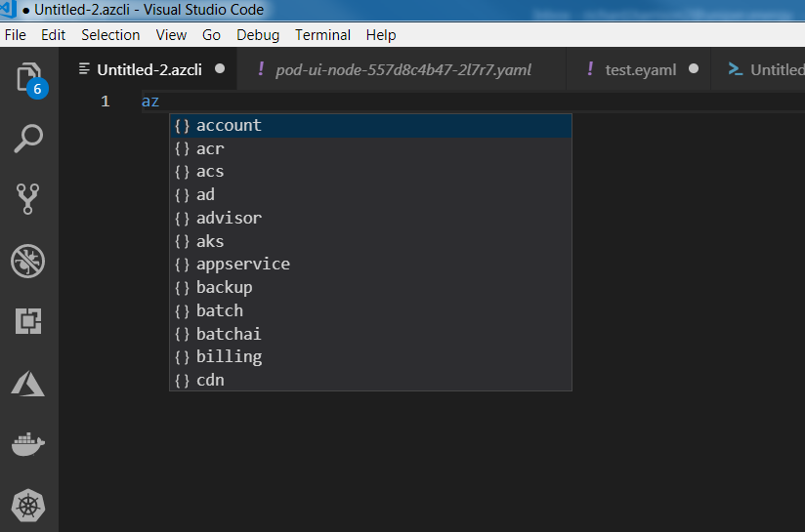Open the Go menu
This screenshot has width=805, height=532.
[211, 35]
